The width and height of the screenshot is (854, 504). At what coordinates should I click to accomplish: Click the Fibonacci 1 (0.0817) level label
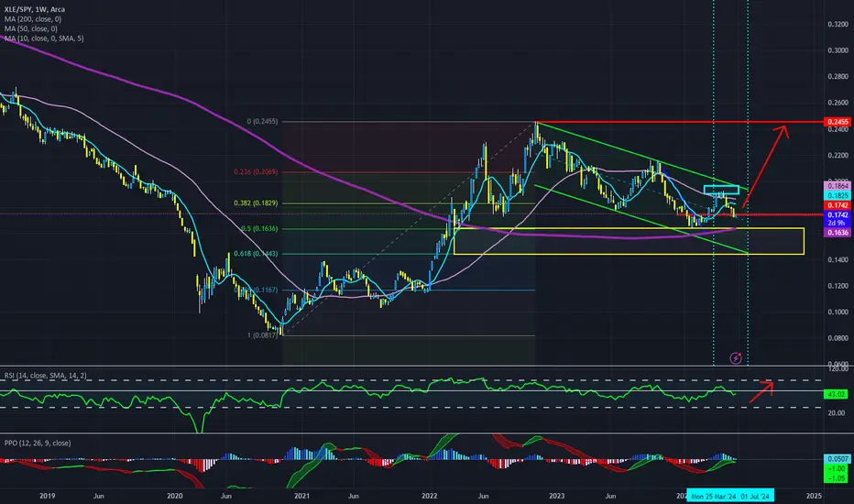coord(262,335)
